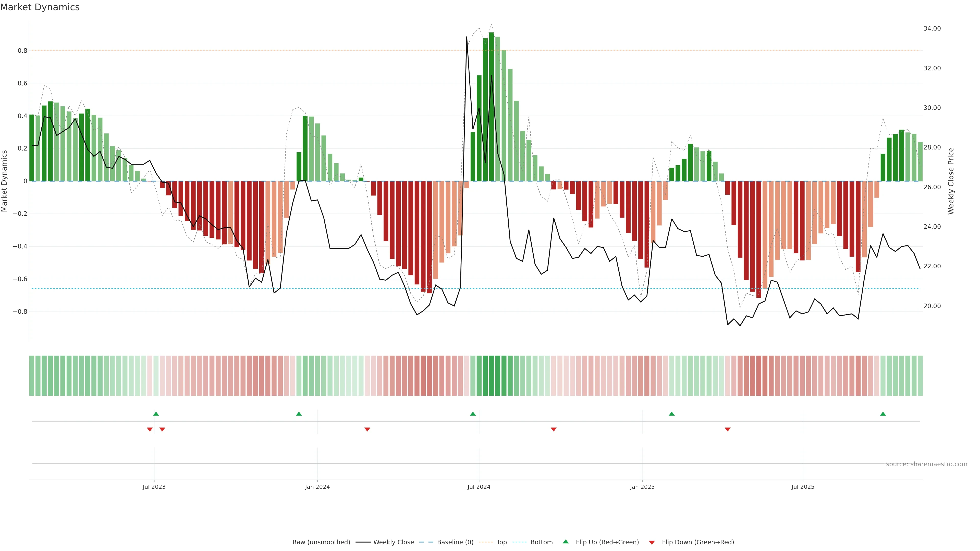Viewport: 980px width, 551px height.
Task: Click the green flip-up marker before Jan 2024
Action: [x=299, y=414]
